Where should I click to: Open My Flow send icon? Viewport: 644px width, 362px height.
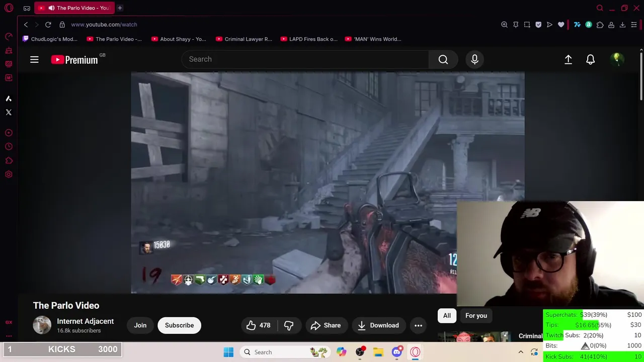(549, 25)
